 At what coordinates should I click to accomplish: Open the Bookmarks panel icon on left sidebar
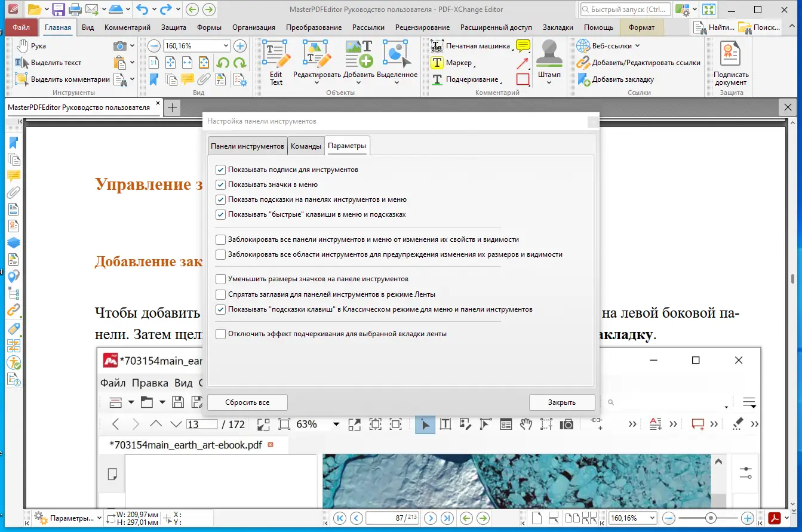[13, 142]
